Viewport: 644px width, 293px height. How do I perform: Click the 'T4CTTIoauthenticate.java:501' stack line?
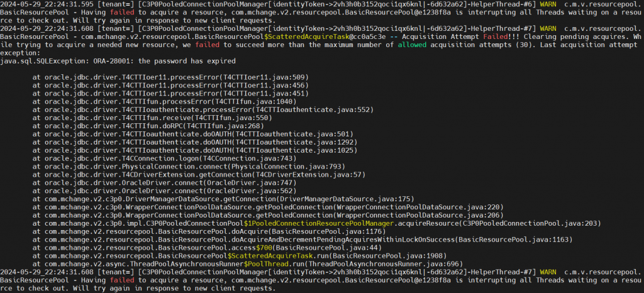tap(192, 134)
